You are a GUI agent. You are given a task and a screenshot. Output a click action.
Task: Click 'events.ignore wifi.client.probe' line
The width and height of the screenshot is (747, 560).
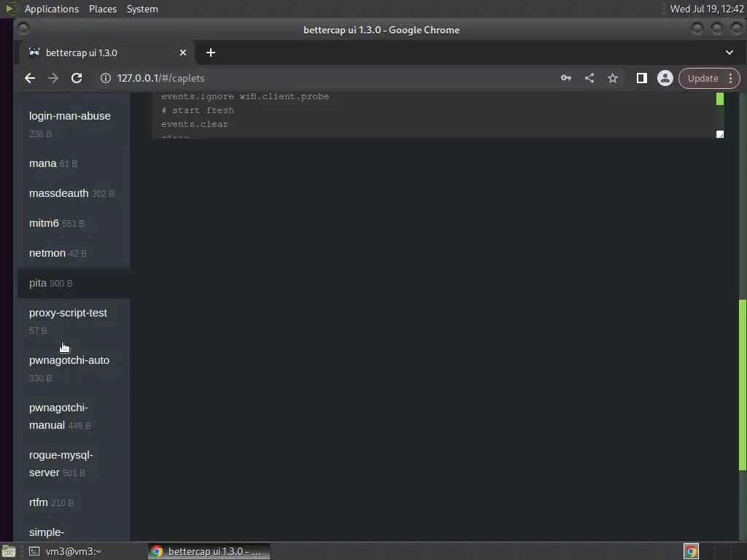click(245, 96)
